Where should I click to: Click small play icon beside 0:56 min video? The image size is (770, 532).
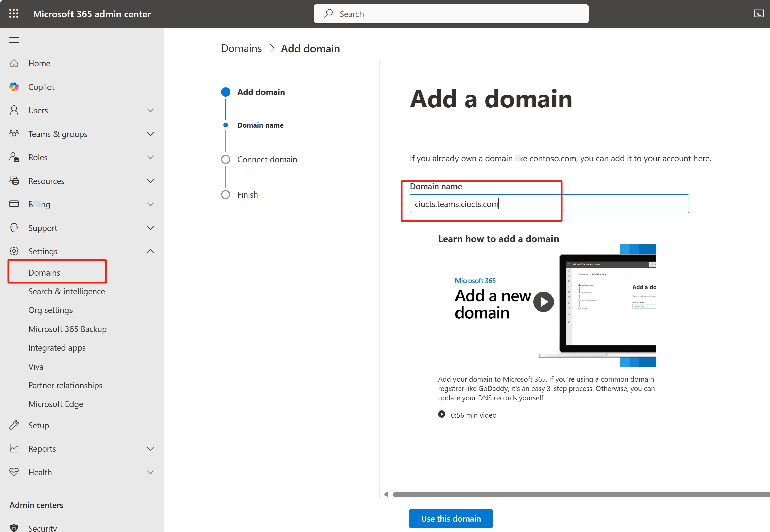(442, 415)
